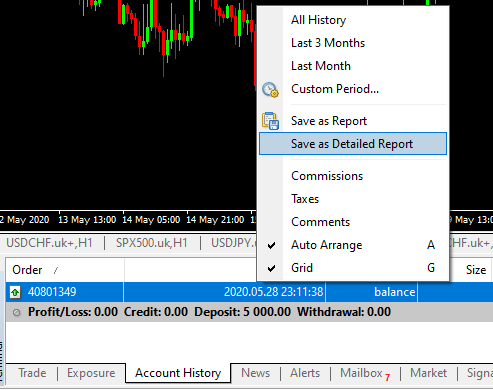The width and height of the screenshot is (493, 390).
Task: Click the Custom Period clock icon
Action: (x=270, y=90)
